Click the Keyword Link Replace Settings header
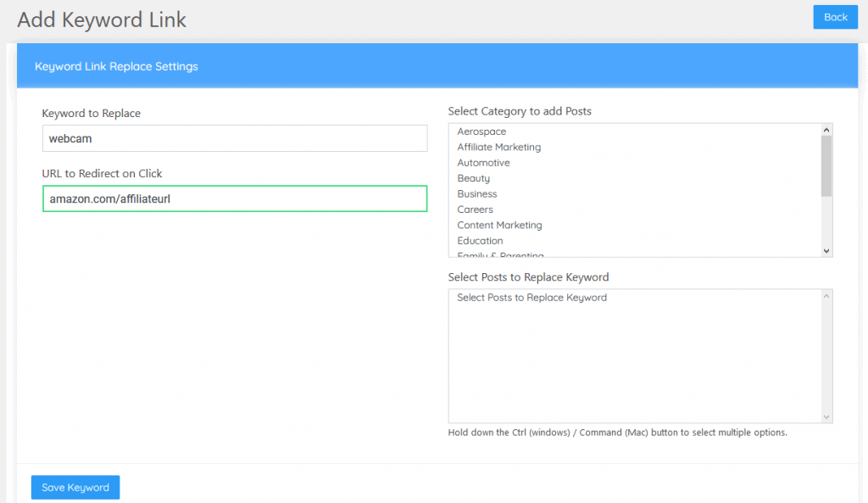The image size is (868, 503). pos(116,66)
